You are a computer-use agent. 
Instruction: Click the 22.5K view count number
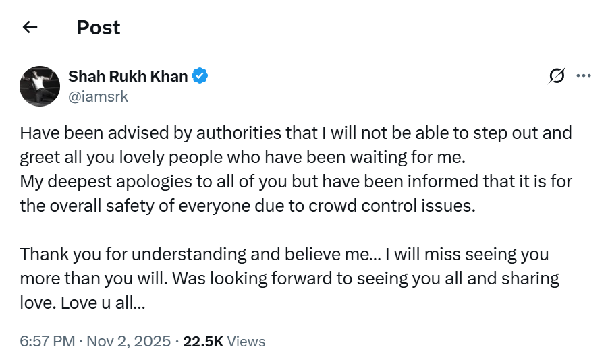[203, 342]
